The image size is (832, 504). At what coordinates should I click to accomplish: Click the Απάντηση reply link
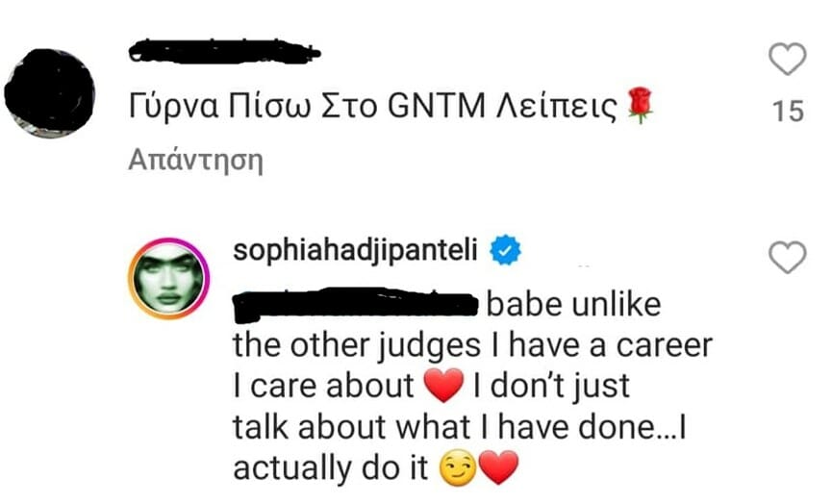tap(195, 160)
